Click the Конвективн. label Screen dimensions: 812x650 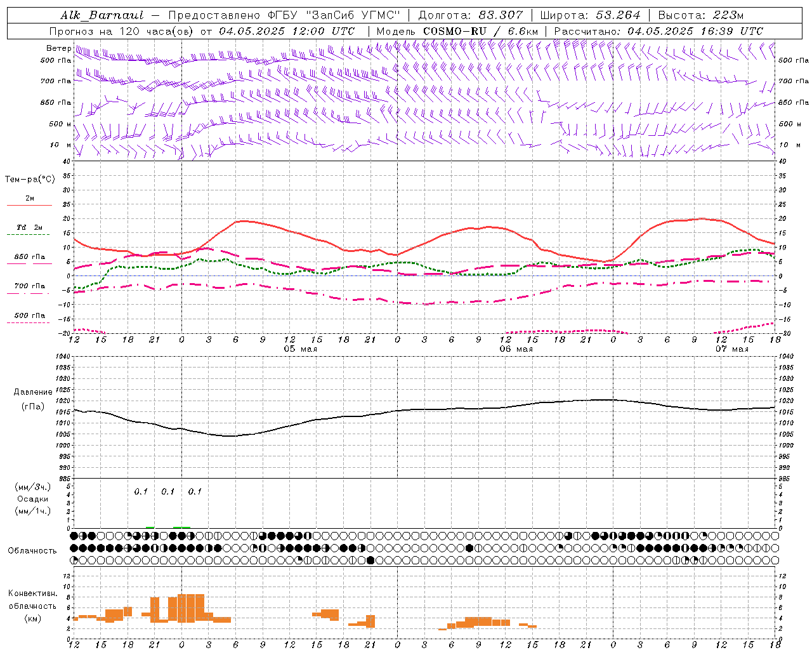click(33, 594)
